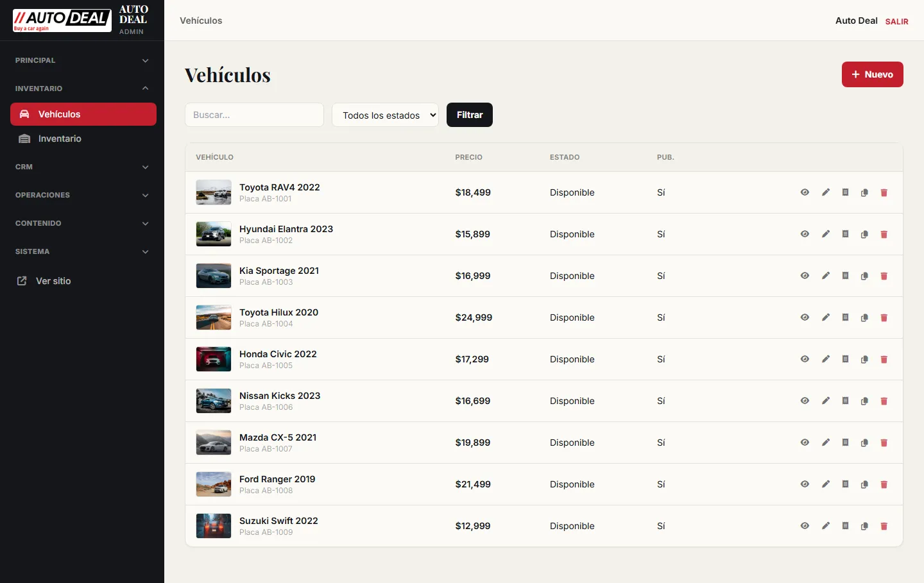Expand the SISTEMA sidebar section
This screenshot has width=924, height=583.
pos(82,251)
